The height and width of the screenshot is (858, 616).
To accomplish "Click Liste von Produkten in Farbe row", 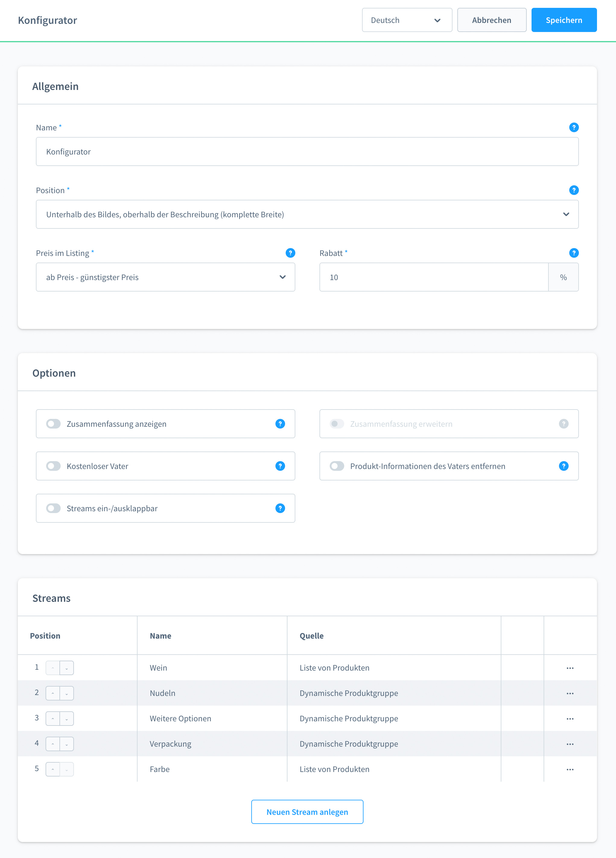I will (334, 770).
